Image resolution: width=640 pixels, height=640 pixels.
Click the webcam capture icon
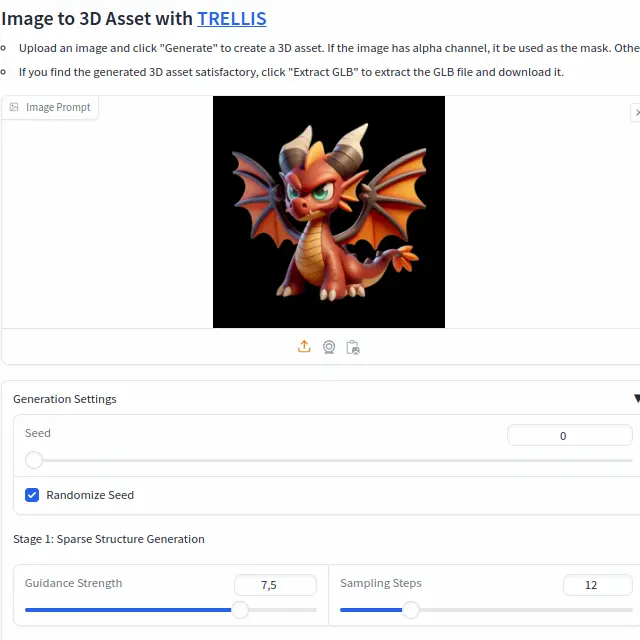click(x=329, y=347)
